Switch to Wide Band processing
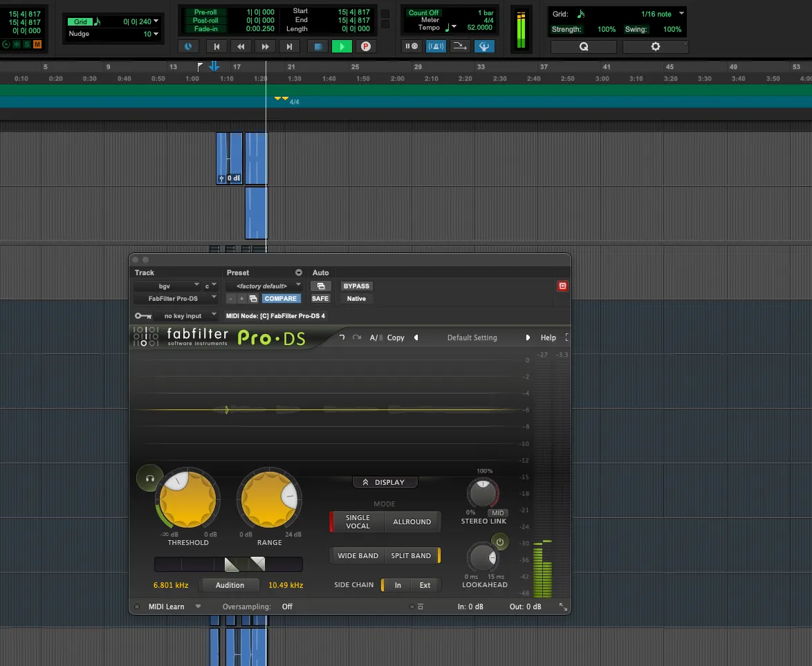 [358, 556]
